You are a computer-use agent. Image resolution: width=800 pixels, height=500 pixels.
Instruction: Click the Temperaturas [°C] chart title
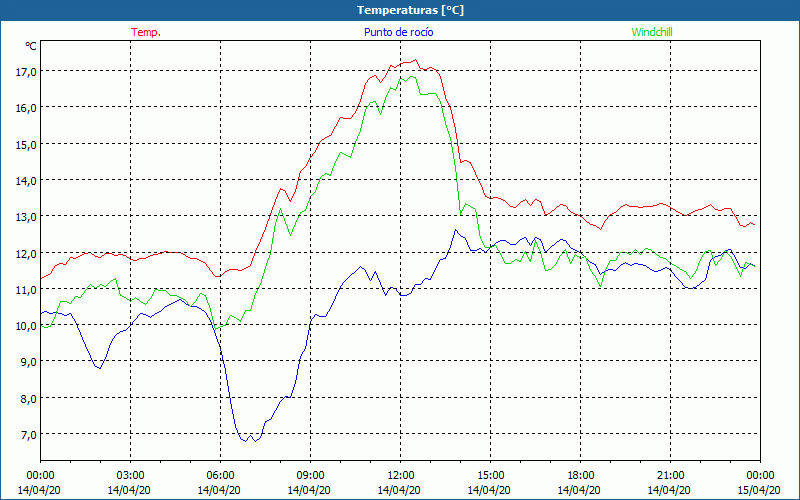pos(410,10)
